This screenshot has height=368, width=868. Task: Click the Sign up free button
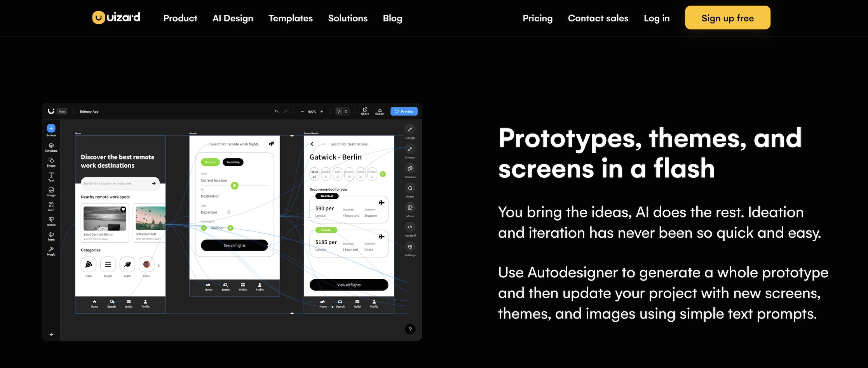pyautogui.click(x=727, y=18)
